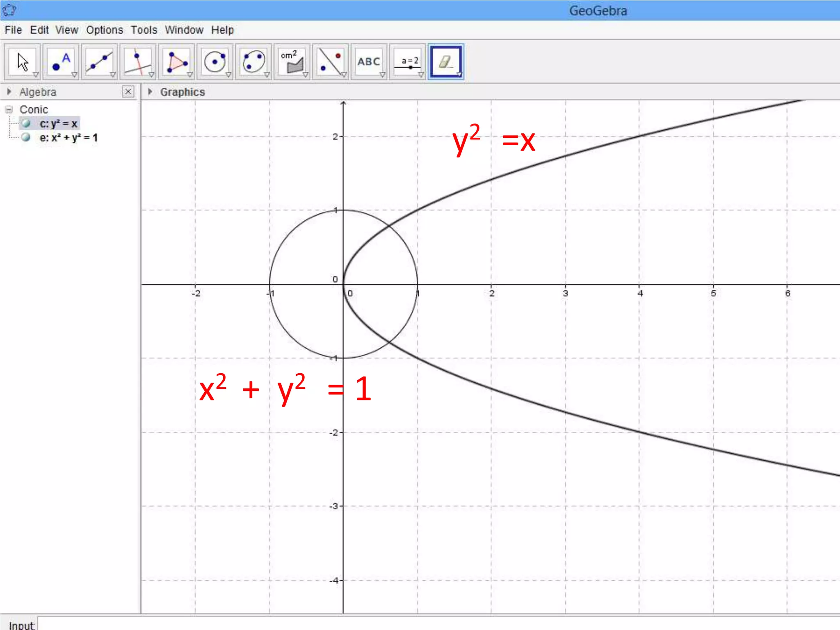The width and height of the screenshot is (840, 630).
Task: Select the Move arrow tool
Action: pyautogui.click(x=22, y=62)
